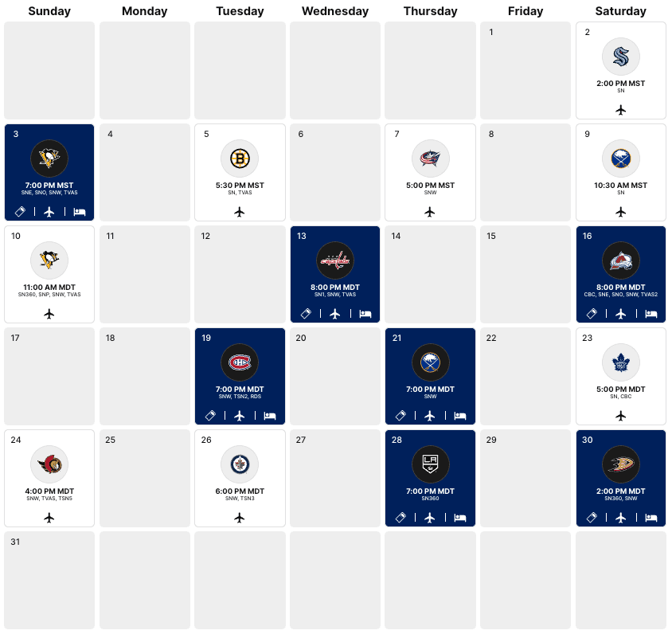
Task: Select the empty day 31 cell
Action: tap(49, 580)
